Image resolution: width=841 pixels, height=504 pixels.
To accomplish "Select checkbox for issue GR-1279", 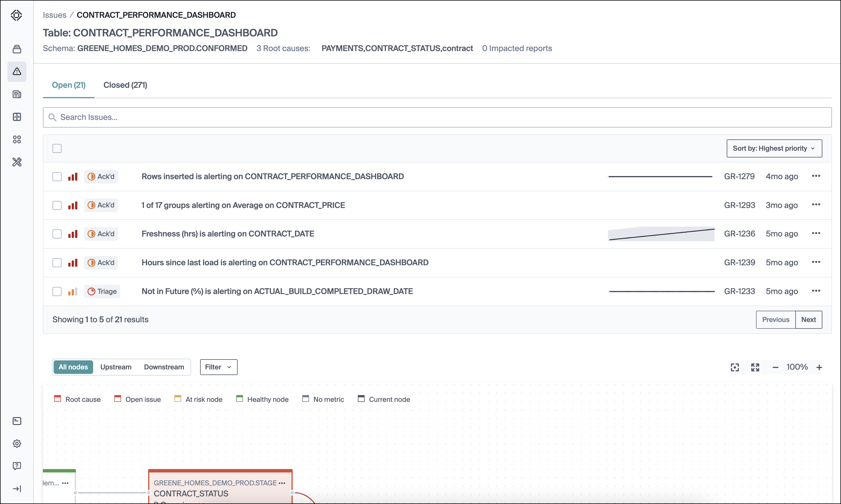I will click(x=57, y=177).
